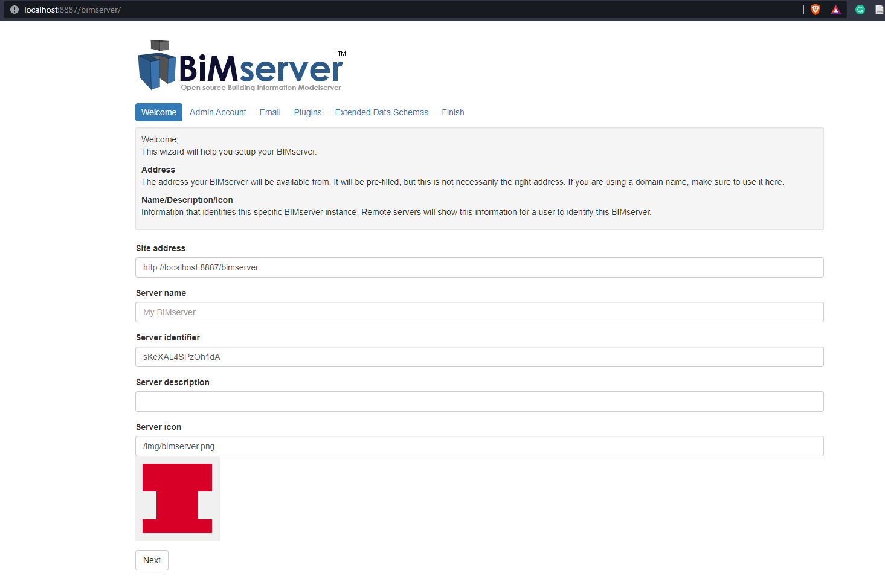Select the Server identifier field

(480, 357)
